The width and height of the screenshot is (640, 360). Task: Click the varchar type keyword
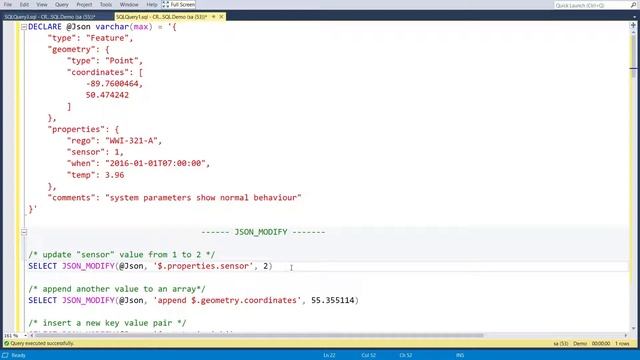112,27
